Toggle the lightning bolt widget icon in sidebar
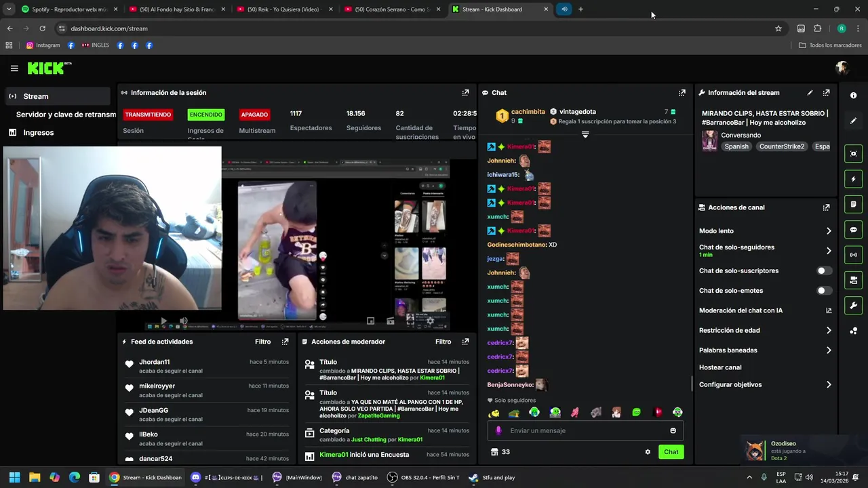Image resolution: width=868 pixels, height=488 pixels. [853, 179]
